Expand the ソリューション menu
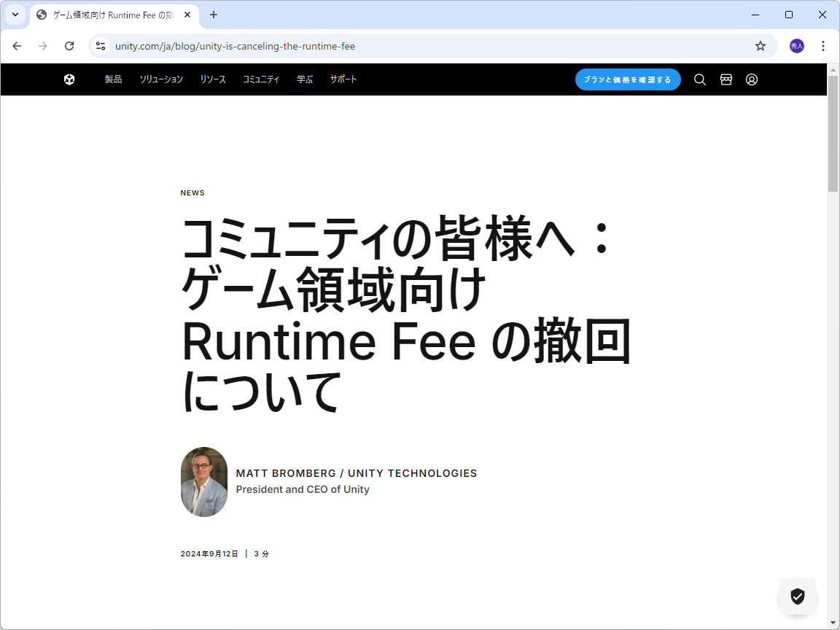 click(161, 79)
